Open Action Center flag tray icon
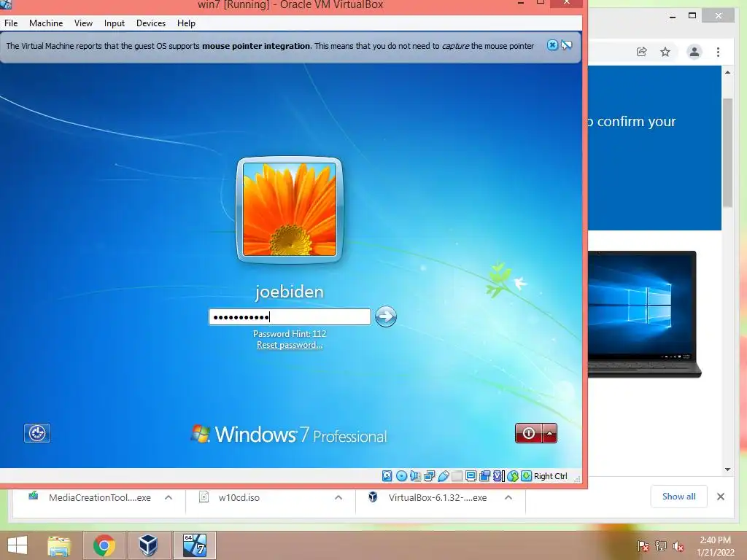 pos(643,546)
